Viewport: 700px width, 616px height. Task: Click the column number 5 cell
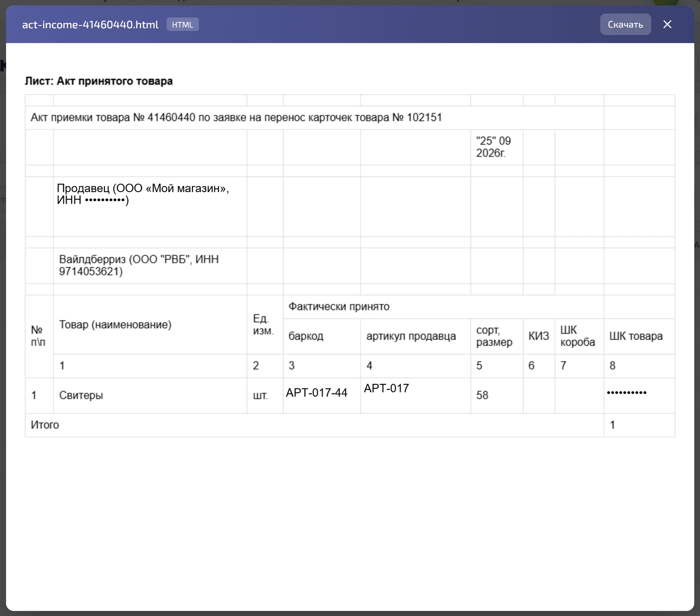[496, 366]
